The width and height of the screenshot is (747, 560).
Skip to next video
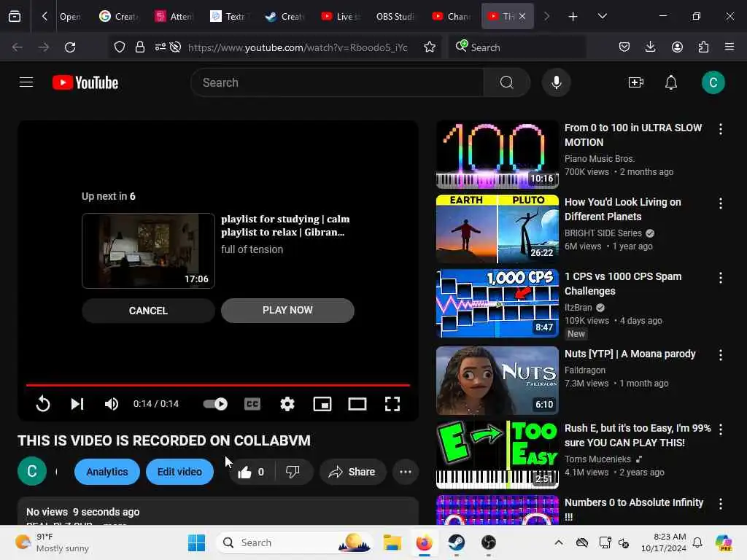coord(77,404)
